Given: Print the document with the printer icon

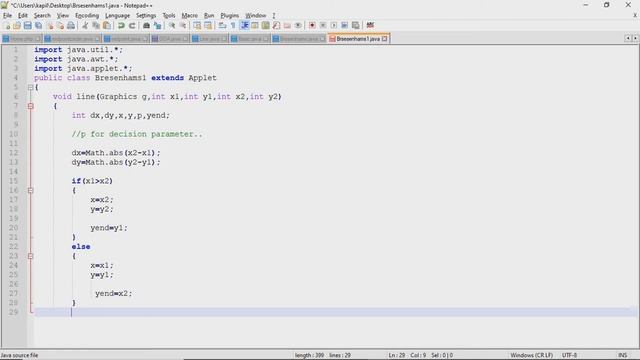Looking at the screenshot, I should (x=71, y=25).
